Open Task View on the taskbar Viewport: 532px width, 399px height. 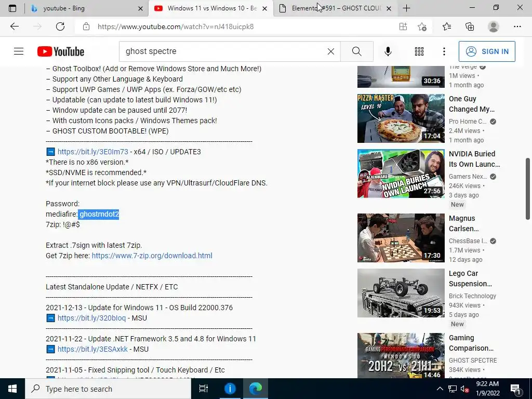point(204,389)
